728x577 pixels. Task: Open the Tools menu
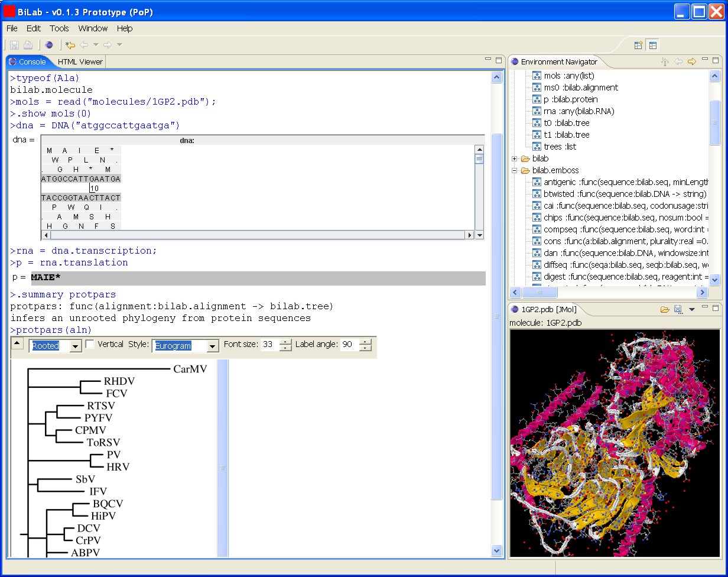(x=59, y=28)
